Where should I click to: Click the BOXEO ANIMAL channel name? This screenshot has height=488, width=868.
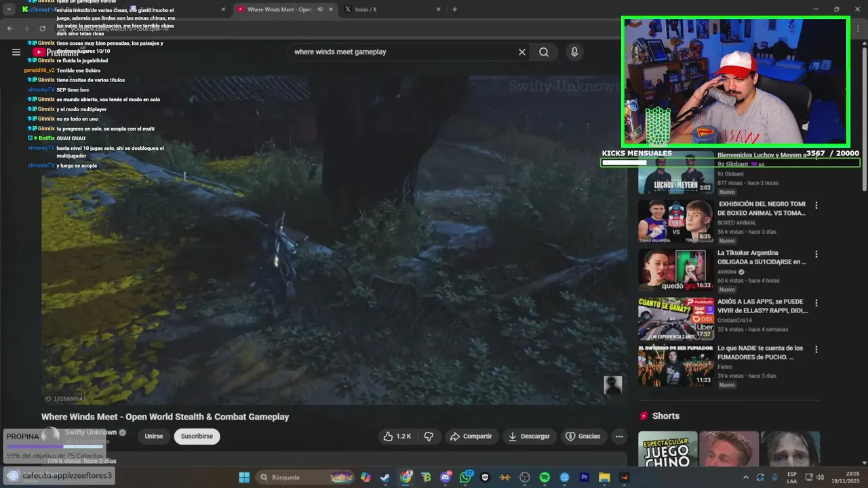coord(736,222)
